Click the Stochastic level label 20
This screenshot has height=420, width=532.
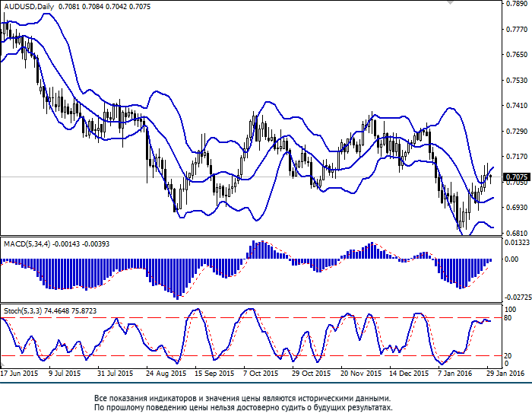click(x=508, y=356)
